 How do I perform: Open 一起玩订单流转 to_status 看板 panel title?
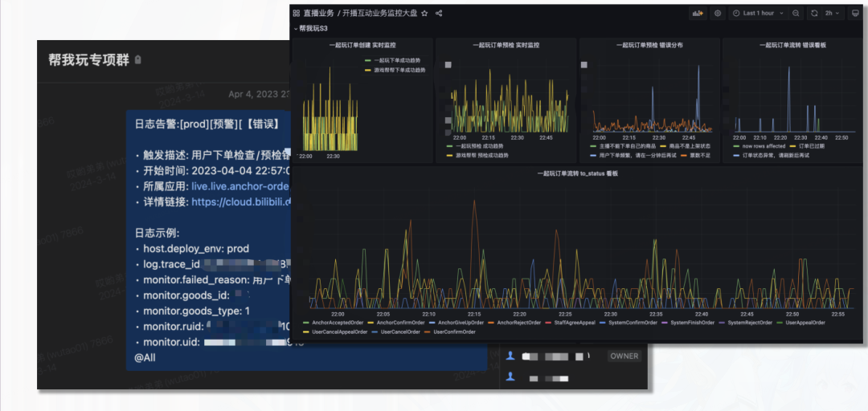pos(577,173)
